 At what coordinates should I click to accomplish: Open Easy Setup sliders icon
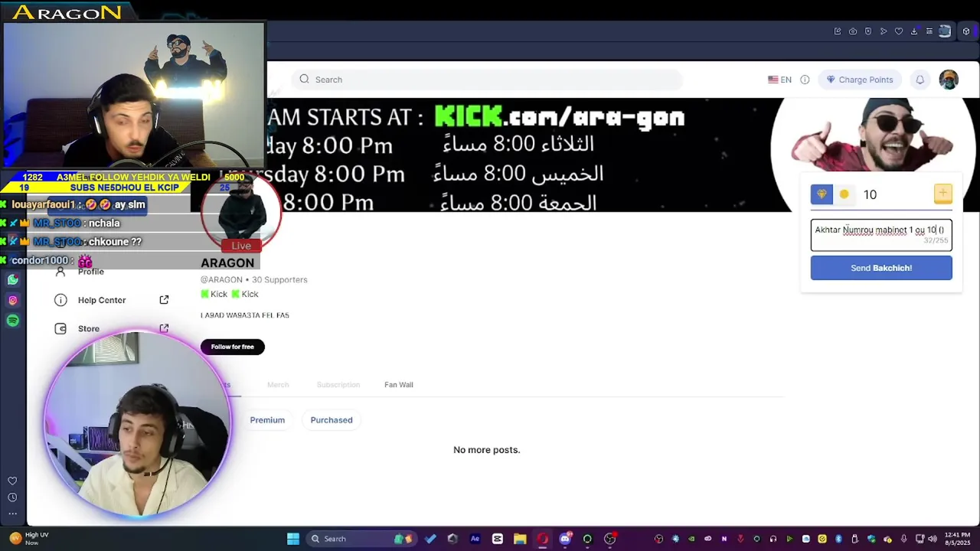tap(929, 31)
